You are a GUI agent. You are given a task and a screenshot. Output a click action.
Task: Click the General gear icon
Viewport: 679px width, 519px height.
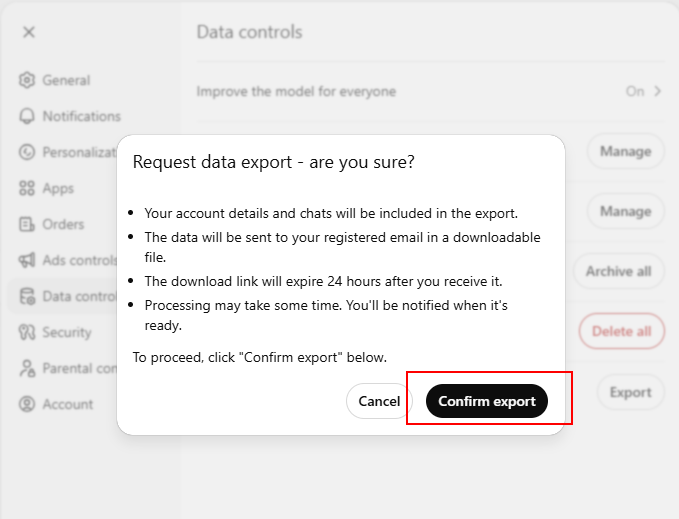tap(27, 80)
